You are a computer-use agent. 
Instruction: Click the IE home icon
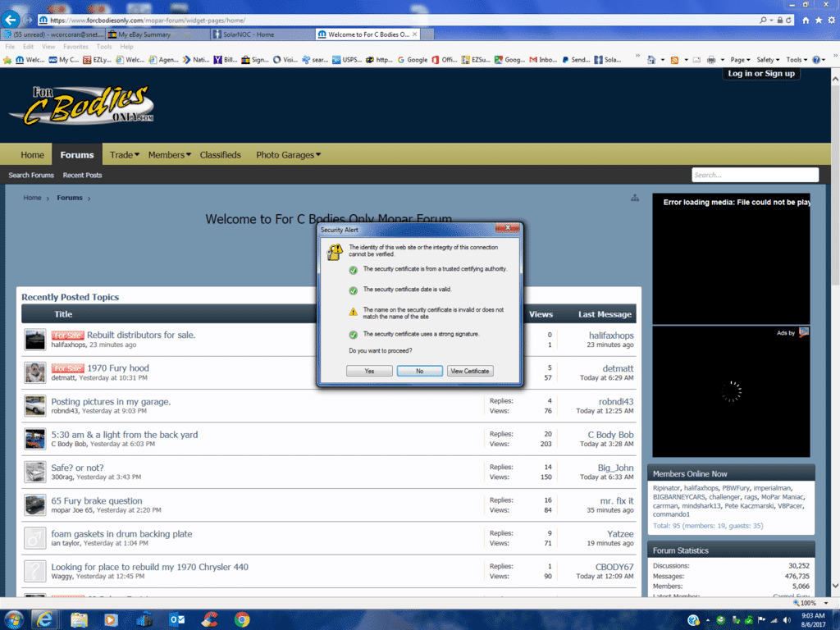806,20
